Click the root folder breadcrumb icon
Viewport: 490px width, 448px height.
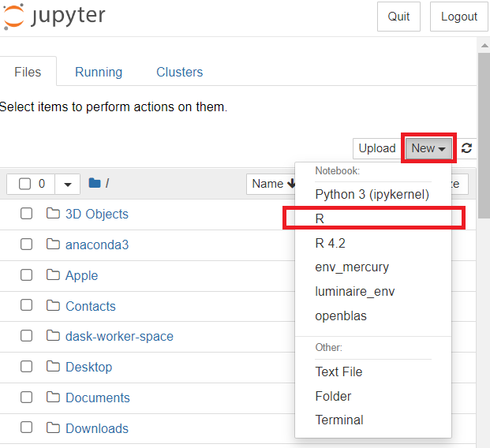95,184
